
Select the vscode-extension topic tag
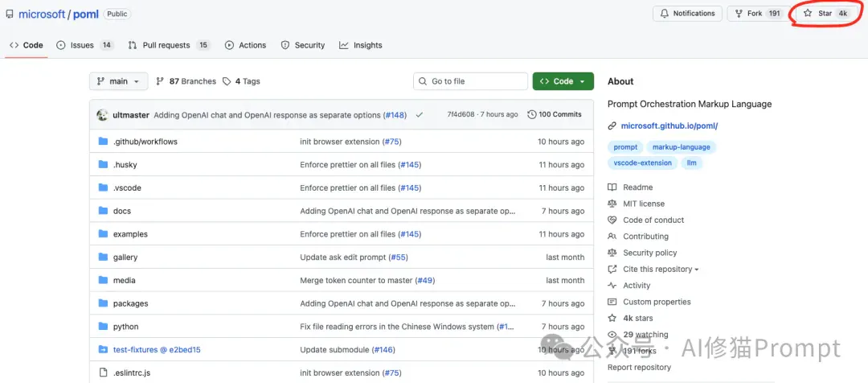(x=643, y=163)
